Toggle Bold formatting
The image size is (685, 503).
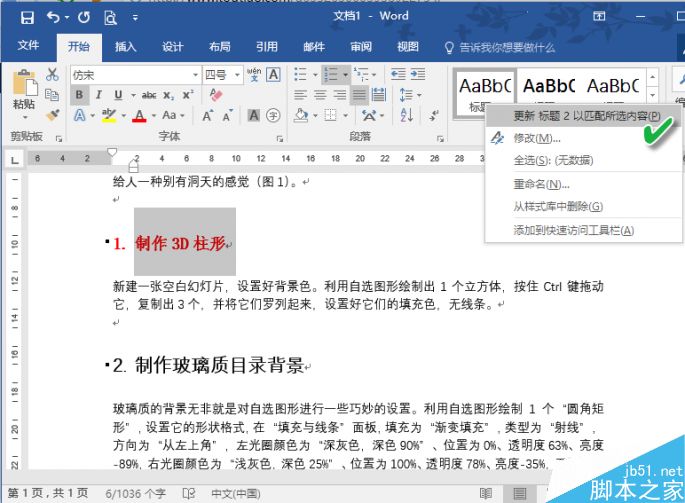point(79,95)
